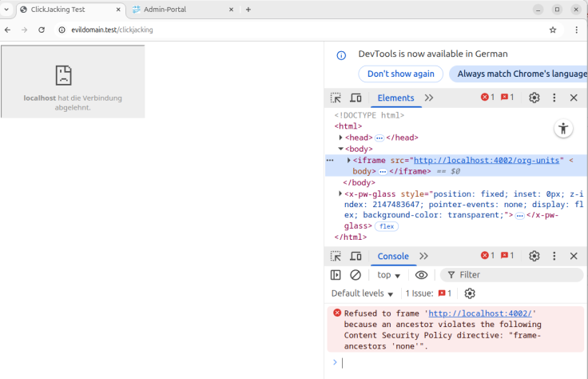
Task: Click the refused-connection iframe placeholder
Action: point(73,82)
